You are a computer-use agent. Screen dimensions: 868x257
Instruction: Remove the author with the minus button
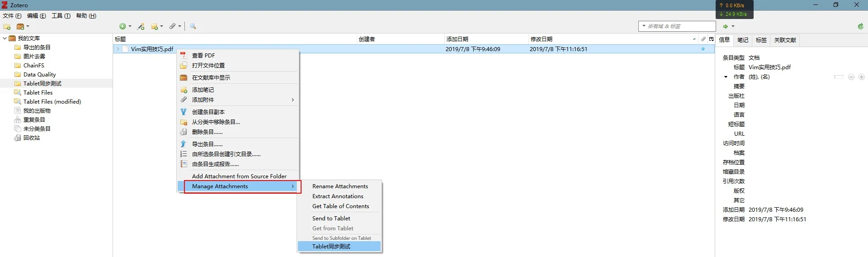pos(851,77)
